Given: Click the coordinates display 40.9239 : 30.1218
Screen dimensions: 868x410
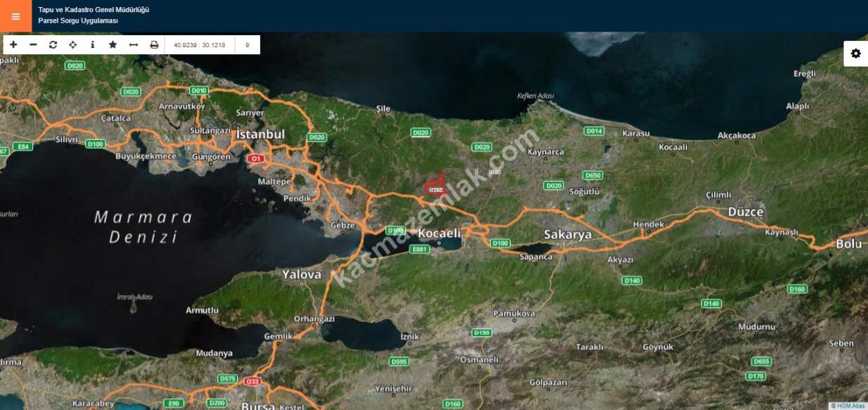Looking at the screenshot, I should coord(200,45).
